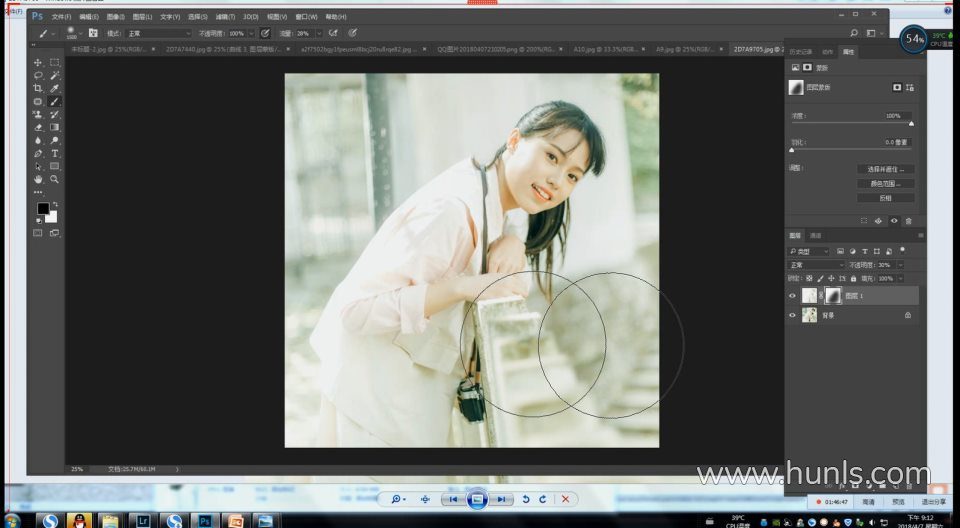Open the layer opacity 30% dropdown arrow
960x528 pixels.
click(900, 265)
